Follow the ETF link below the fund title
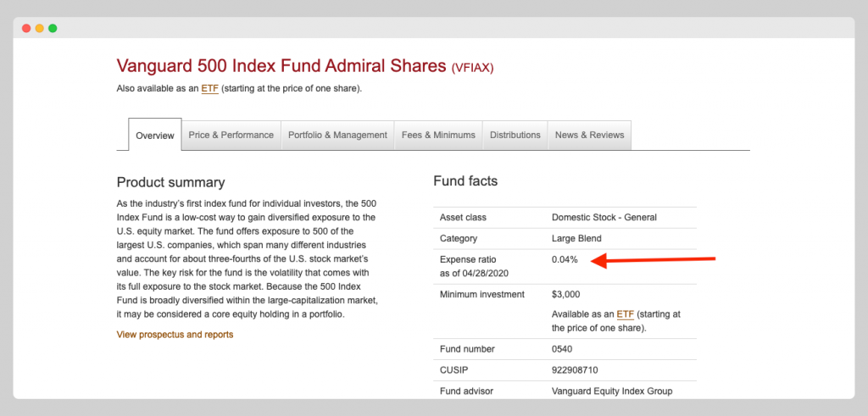This screenshot has height=416, width=868. [209, 88]
